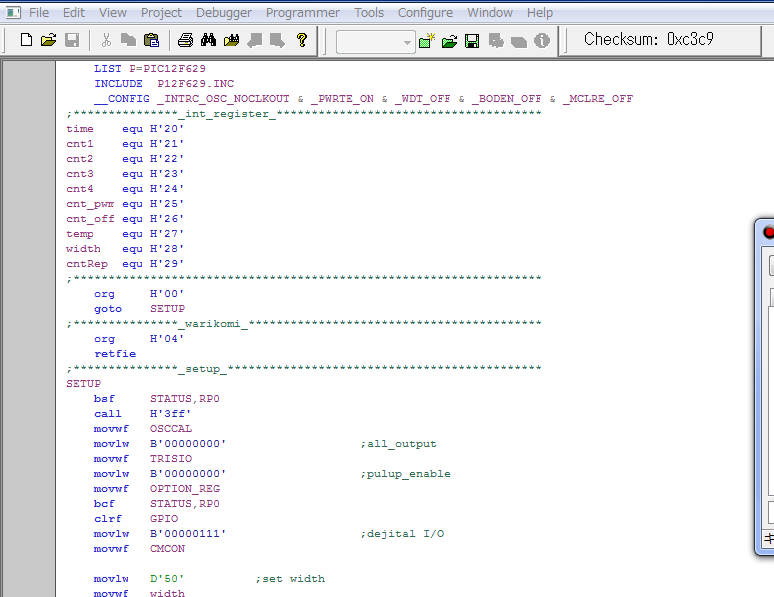Click the Checksum status field
The height and width of the screenshot is (597, 774).
(x=648, y=41)
